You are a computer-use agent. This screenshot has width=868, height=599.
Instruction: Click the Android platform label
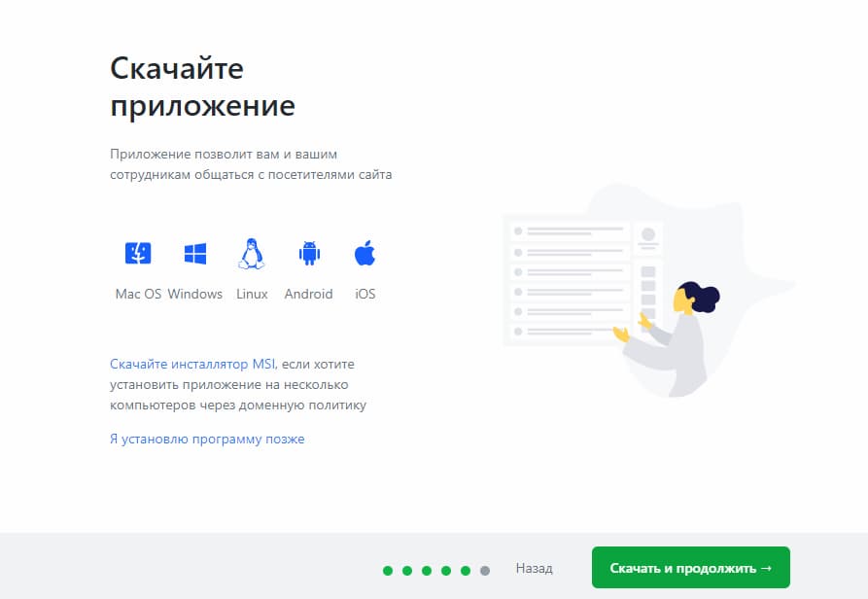[x=308, y=294]
